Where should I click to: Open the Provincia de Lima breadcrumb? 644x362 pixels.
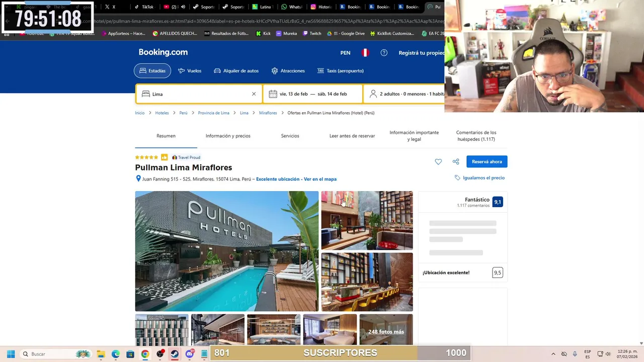(214, 113)
